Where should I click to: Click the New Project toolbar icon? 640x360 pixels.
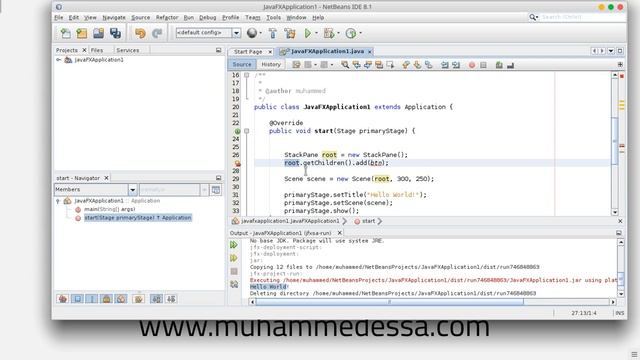click(x=82, y=33)
